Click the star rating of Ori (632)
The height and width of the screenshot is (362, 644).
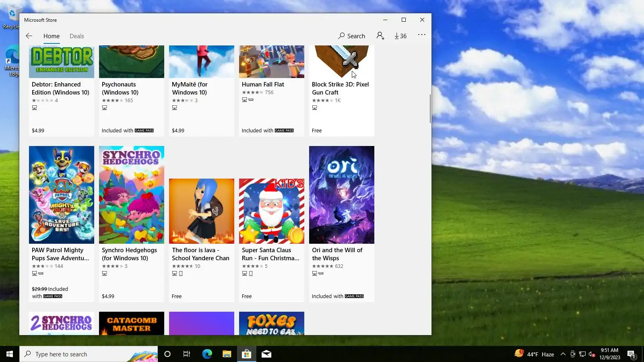click(322, 266)
